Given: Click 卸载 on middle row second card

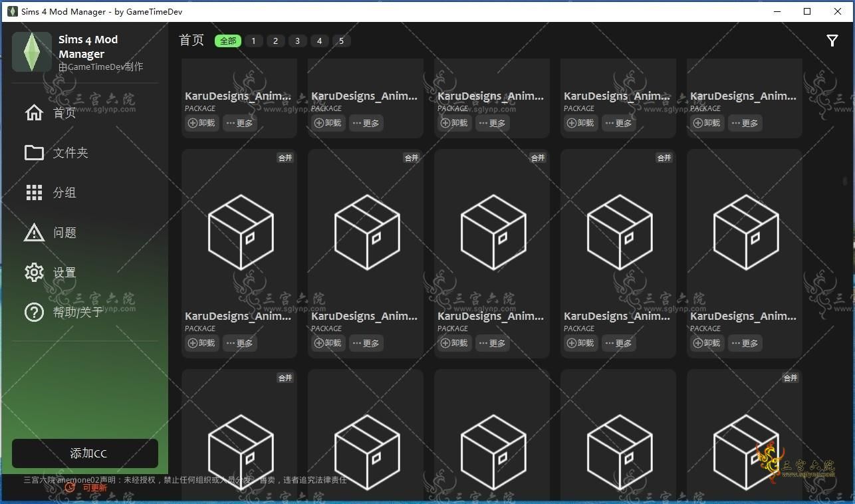Looking at the screenshot, I should tap(328, 343).
